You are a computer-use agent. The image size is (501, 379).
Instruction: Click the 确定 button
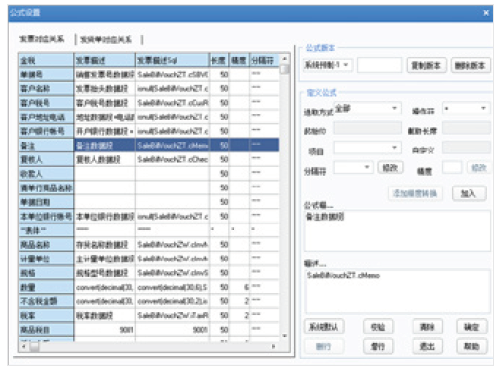tap(472, 327)
